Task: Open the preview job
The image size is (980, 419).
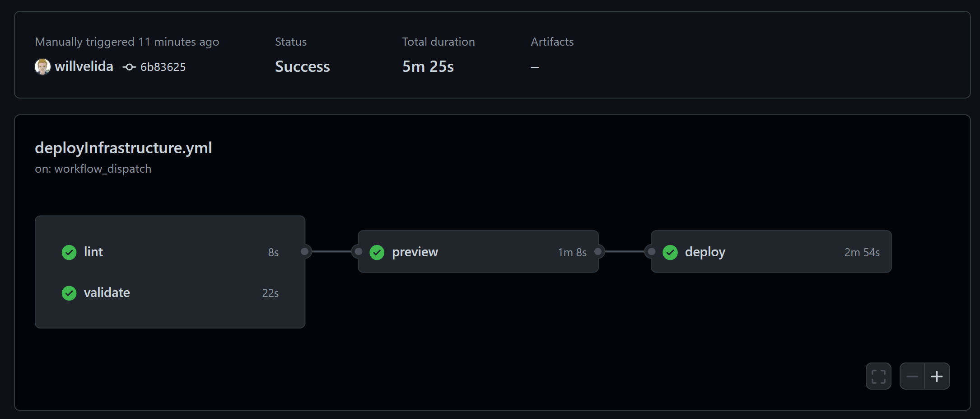Action: 415,252
